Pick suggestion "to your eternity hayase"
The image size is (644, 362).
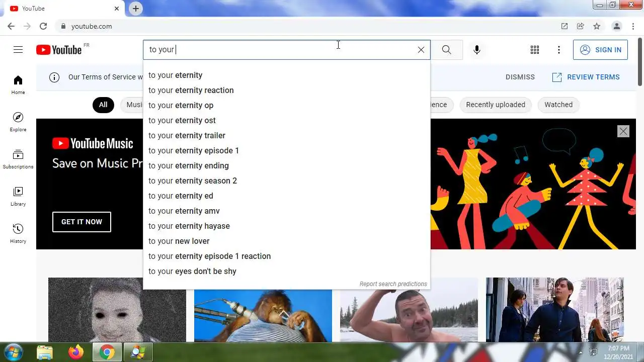[287, 226]
